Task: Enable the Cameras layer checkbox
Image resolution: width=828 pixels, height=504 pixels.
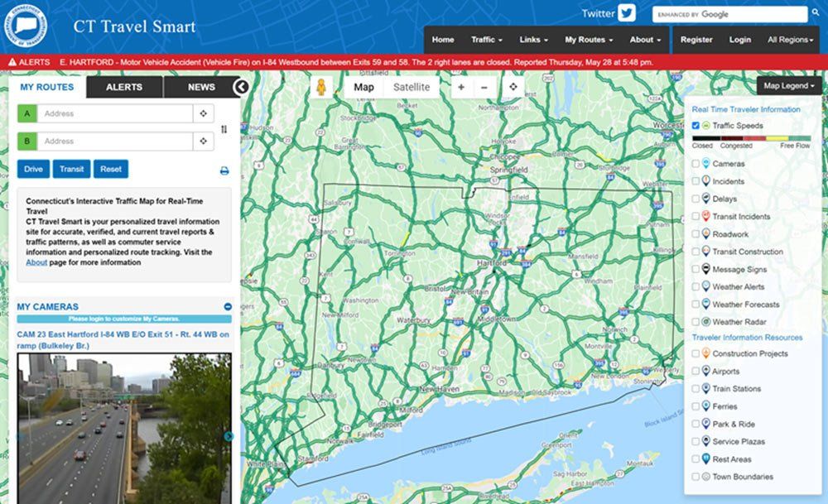Action: [696, 164]
